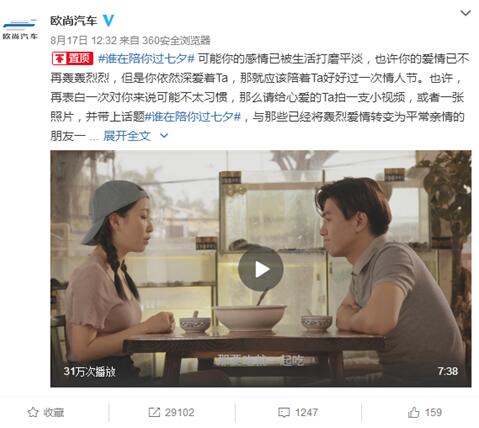Click the 8月17日 12:32 timestamp
The width and height of the screenshot is (479, 428).
[83, 40]
